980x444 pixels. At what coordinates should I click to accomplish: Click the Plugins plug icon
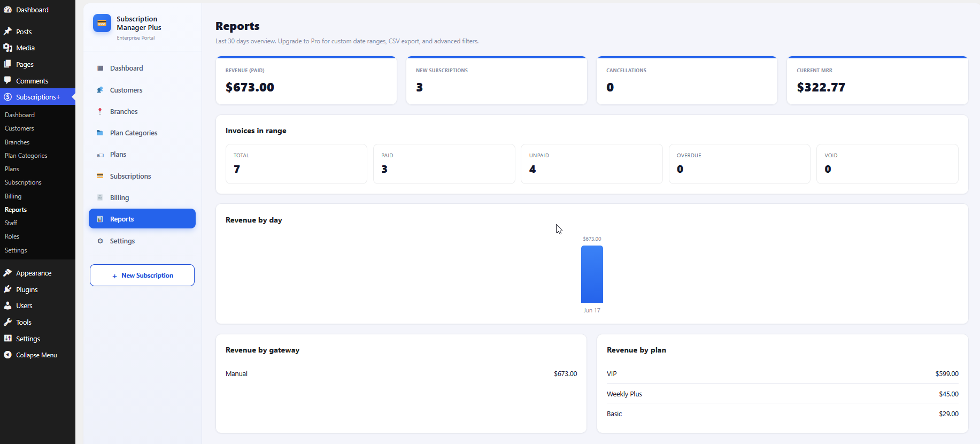pos(7,289)
